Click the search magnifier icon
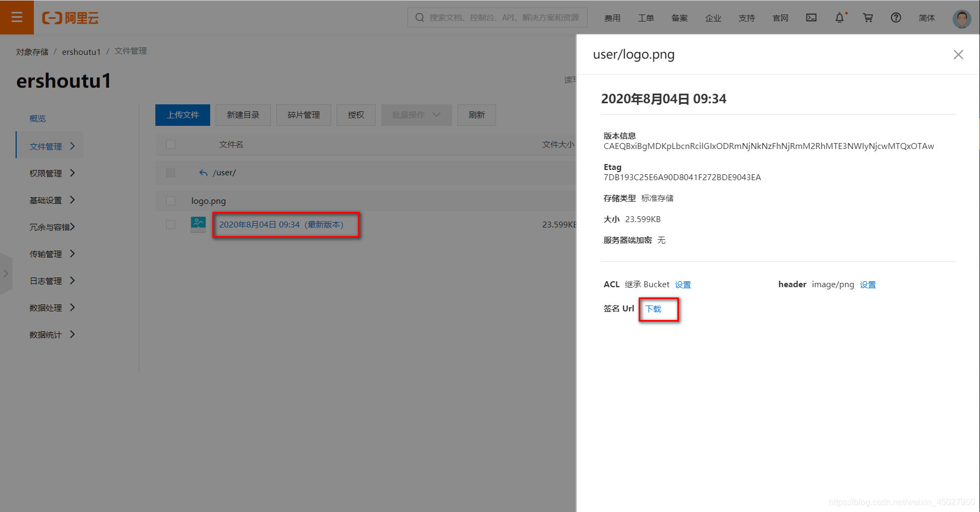The width and height of the screenshot is (980, 512). 420,18
